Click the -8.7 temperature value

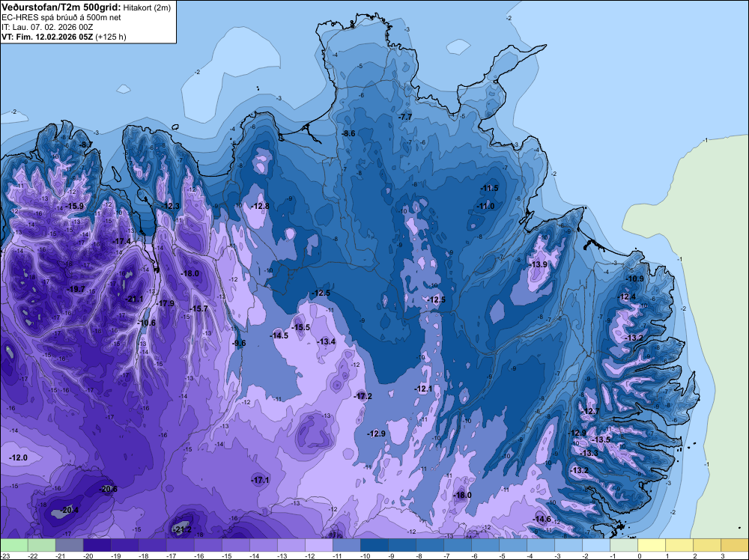[86, 144]
